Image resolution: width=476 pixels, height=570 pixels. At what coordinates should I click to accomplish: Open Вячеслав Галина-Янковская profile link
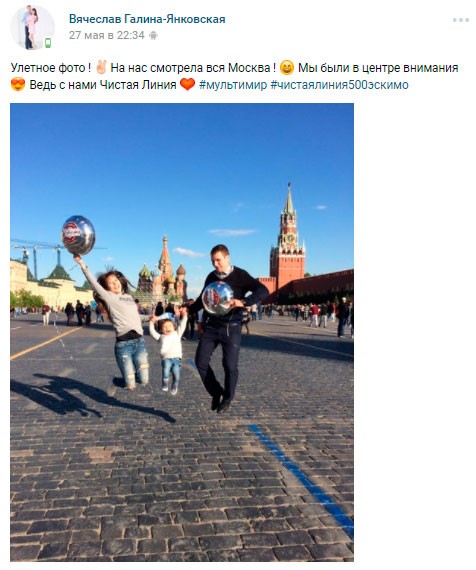tap(147, 19)
